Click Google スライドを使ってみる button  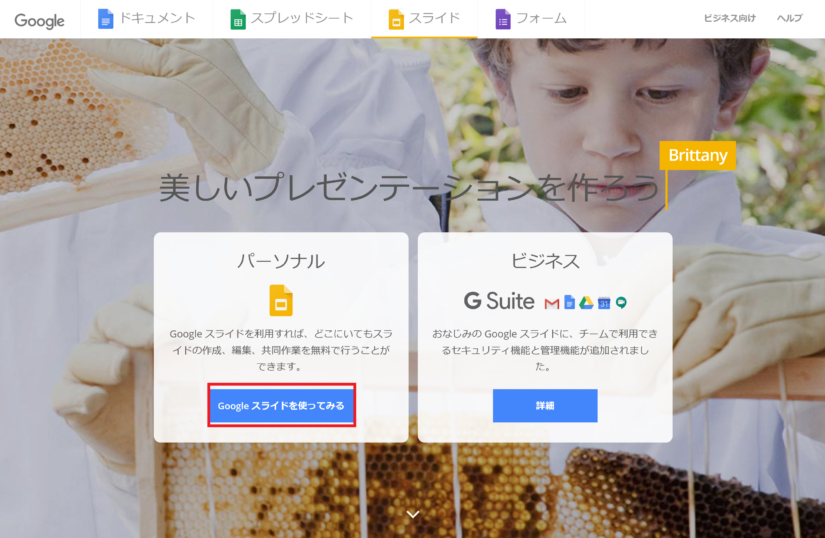pyautogui.click(x=281, y=405)
